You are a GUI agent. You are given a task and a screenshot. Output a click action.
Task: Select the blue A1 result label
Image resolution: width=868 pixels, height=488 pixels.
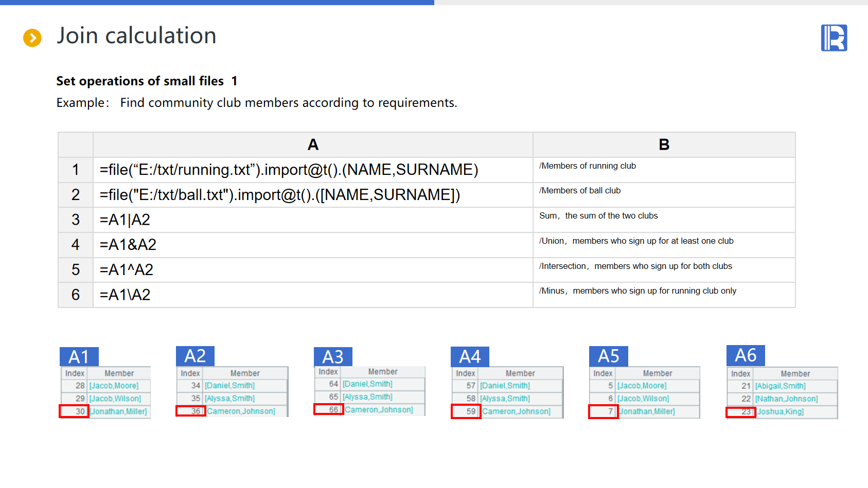[79, 356]
